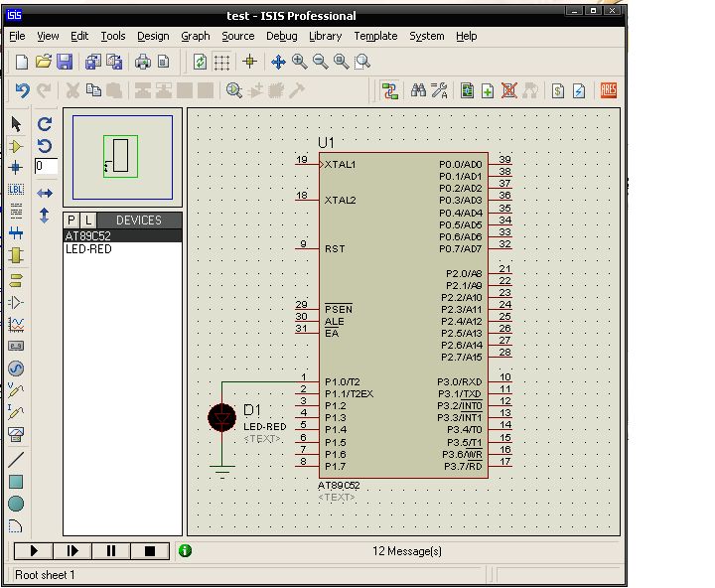Select the Voltage Probe tool
This screenshot has width=715, height=588.
pos(16,390)
